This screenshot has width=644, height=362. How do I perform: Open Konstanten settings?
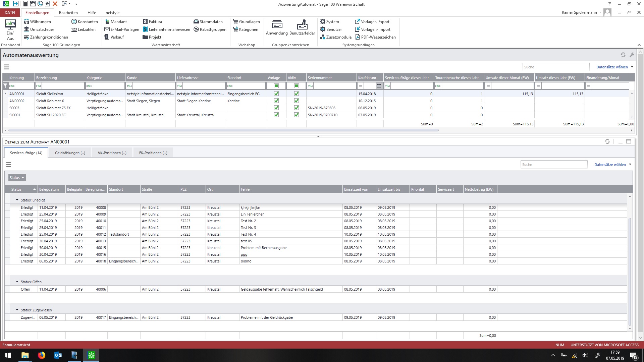pos(85,22)
